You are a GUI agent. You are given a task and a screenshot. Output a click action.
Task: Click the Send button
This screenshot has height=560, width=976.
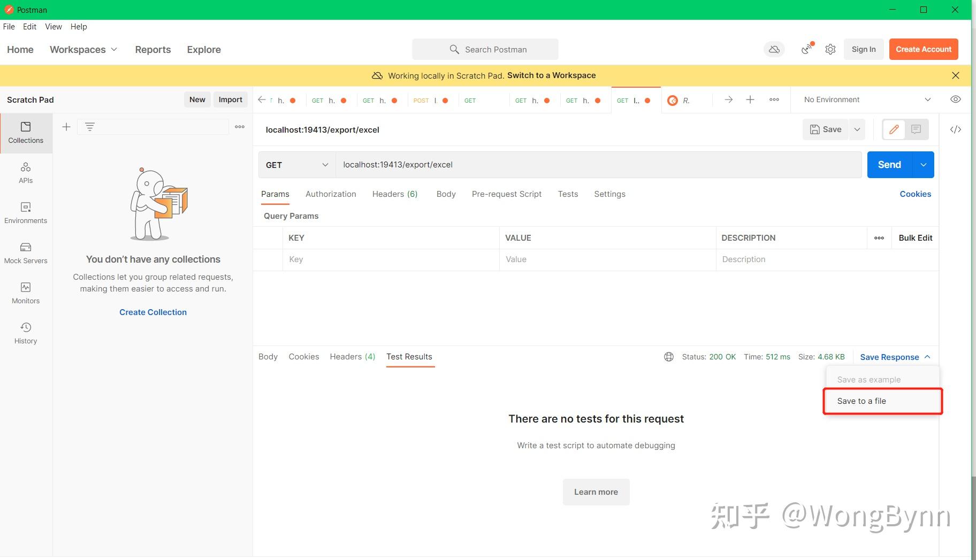pos(889,165)
